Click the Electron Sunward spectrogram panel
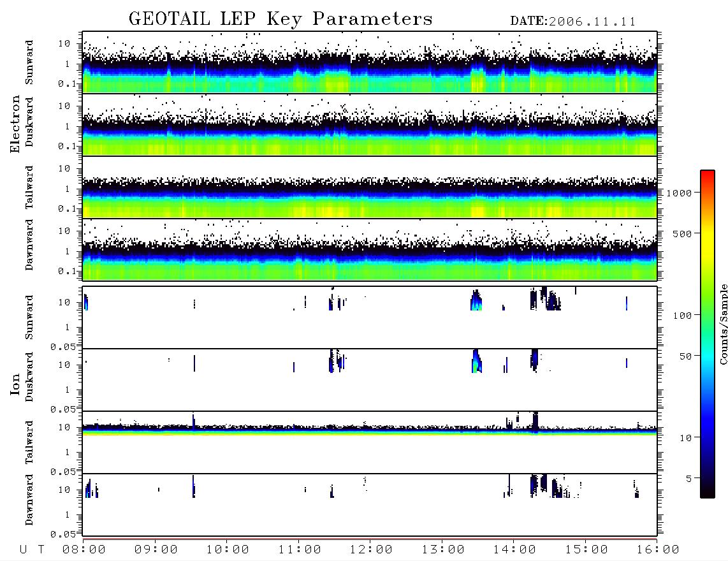Screen dimensions: 728x561 point(370,62)
